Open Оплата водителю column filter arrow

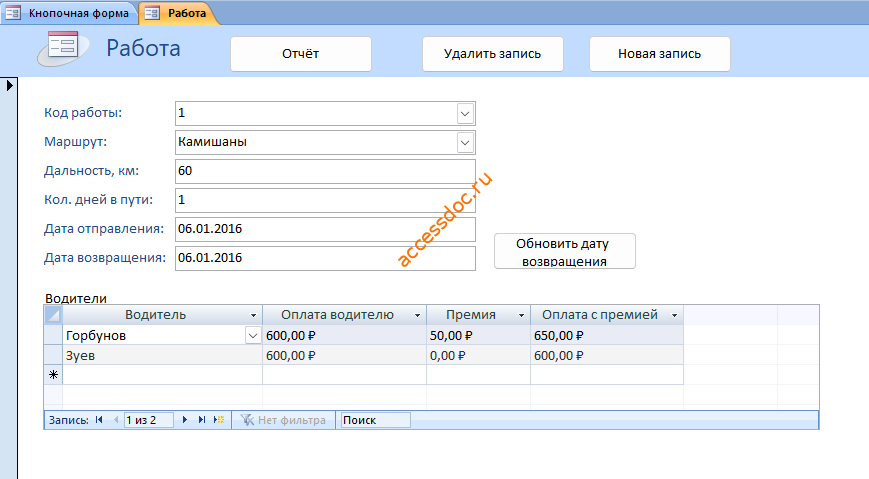tap(417, 315)
